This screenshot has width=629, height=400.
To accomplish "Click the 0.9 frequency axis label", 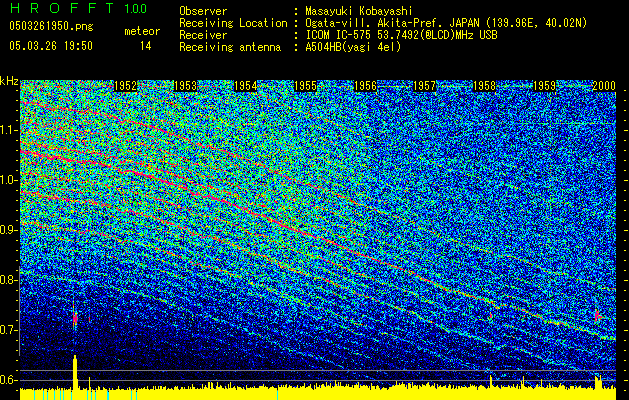I will (9, 230).
